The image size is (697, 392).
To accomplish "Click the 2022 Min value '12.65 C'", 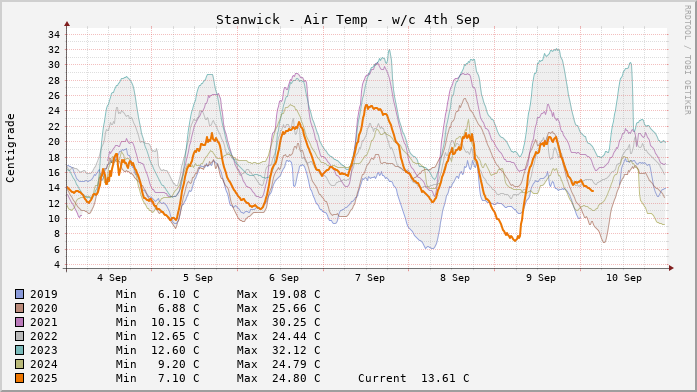I will (175, 336).
